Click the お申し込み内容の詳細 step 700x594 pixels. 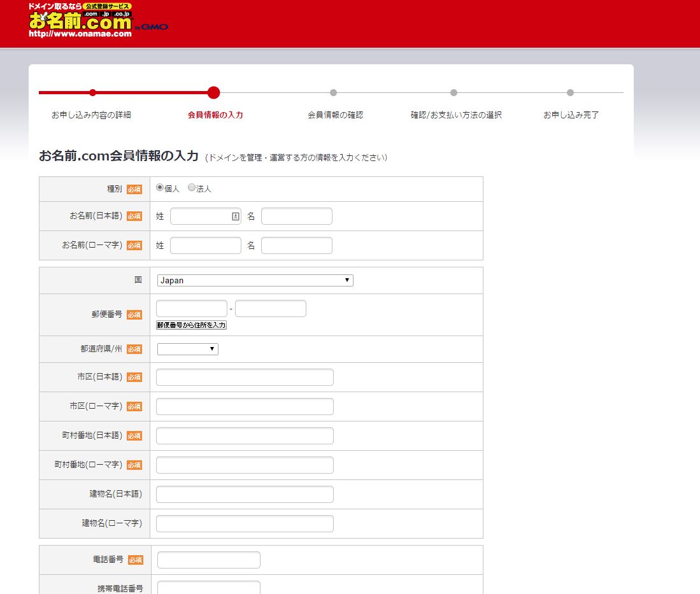[x=91, y=115]
